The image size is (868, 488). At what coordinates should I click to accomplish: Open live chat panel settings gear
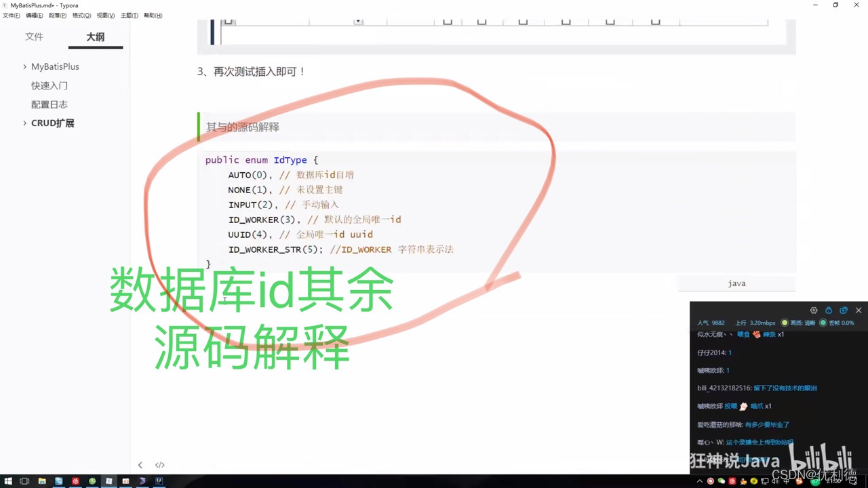click(814, 310)
